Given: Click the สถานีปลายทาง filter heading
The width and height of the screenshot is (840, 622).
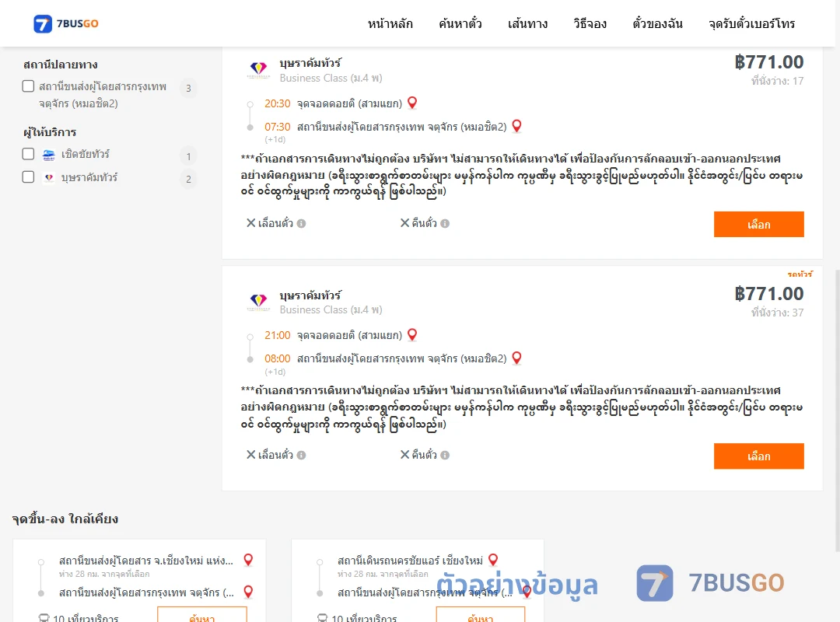Looking at the screenshot, I should 61,65.
